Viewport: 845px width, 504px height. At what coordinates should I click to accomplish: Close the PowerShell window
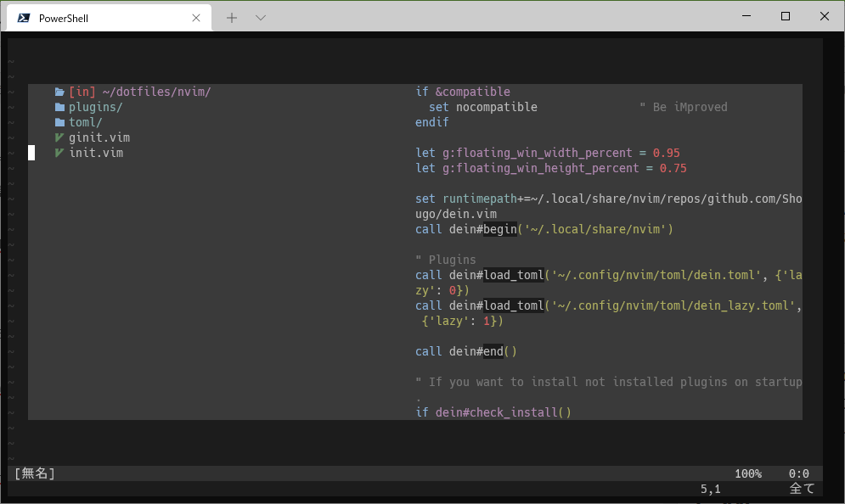[x=824, y=16]
